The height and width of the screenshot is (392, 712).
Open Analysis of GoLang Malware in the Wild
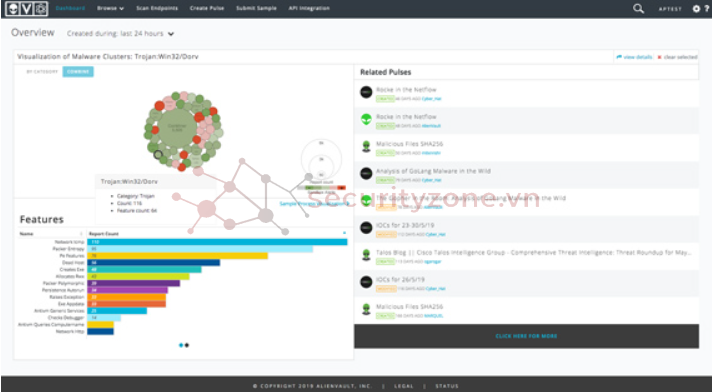433,171
